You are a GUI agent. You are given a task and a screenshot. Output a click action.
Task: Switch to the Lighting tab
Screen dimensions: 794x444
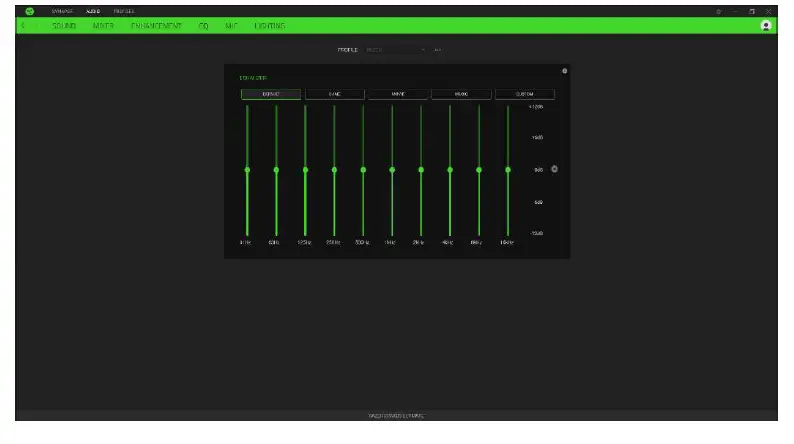[x=270, y=26]
